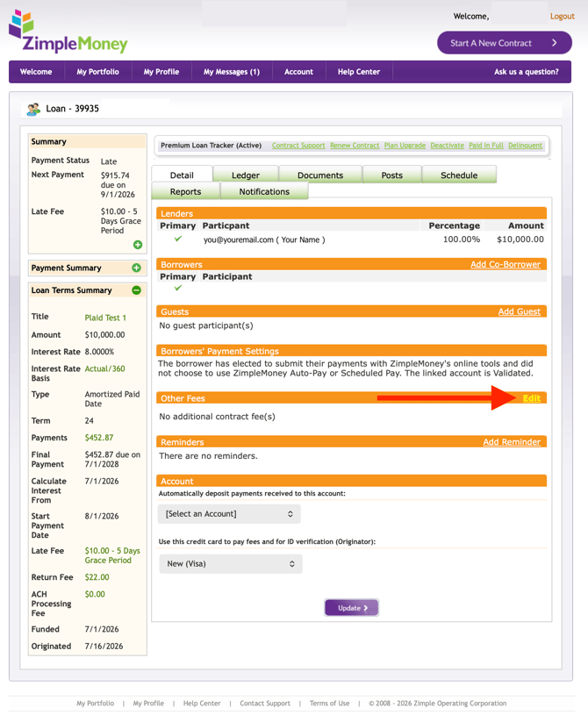Open the Welcome menu item
This screenshot has height=722, width=588.
tap(36, 72)
